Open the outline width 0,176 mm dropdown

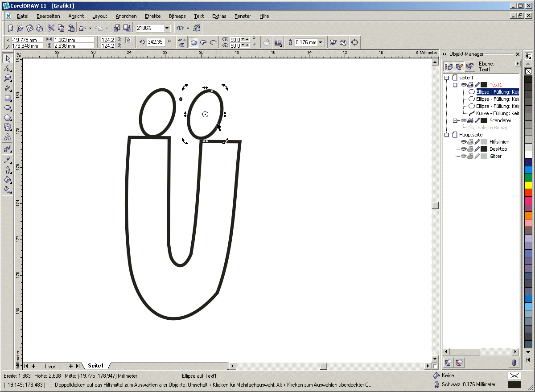(x=321, y=42)
